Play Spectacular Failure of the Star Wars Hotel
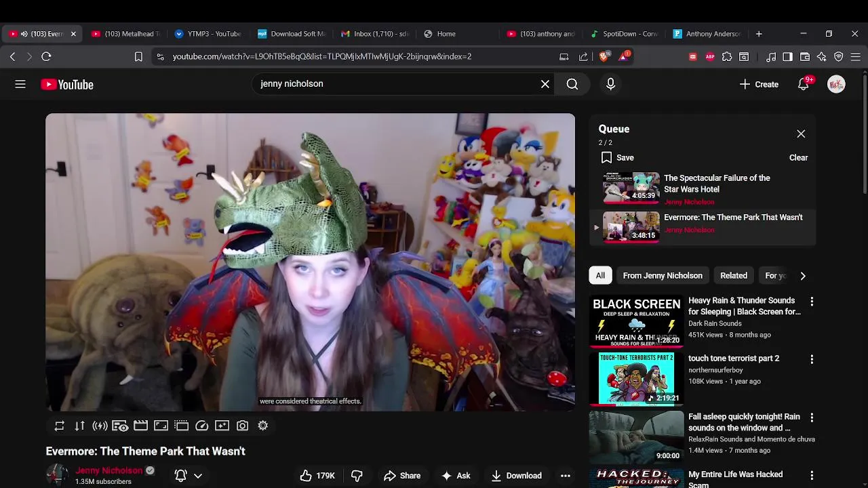 pyautogui.click(x=703, y=188)
